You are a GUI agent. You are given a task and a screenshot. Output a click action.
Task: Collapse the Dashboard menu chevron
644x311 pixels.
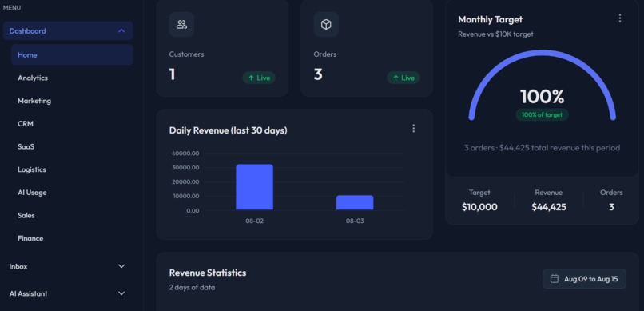pos(121,31)
